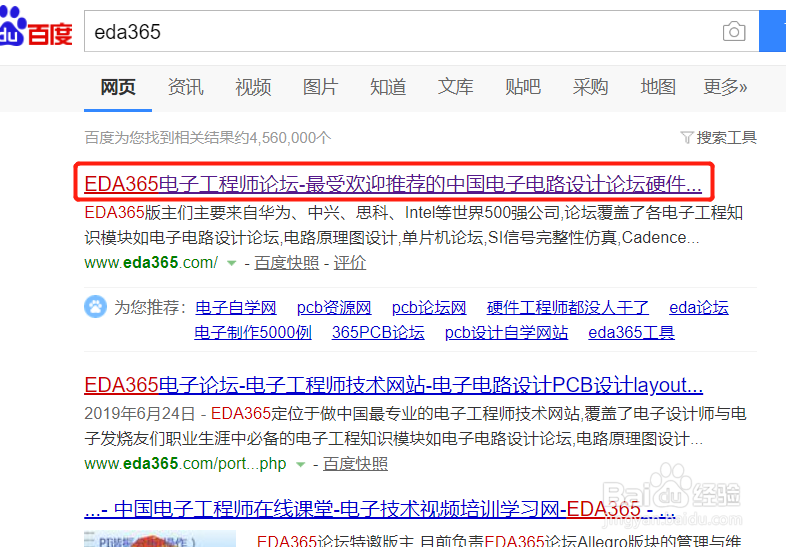Go to the 贴吧 tab
Image resolution: width=786 pixels, height=547 pixels.
click(x=523, y=87)
